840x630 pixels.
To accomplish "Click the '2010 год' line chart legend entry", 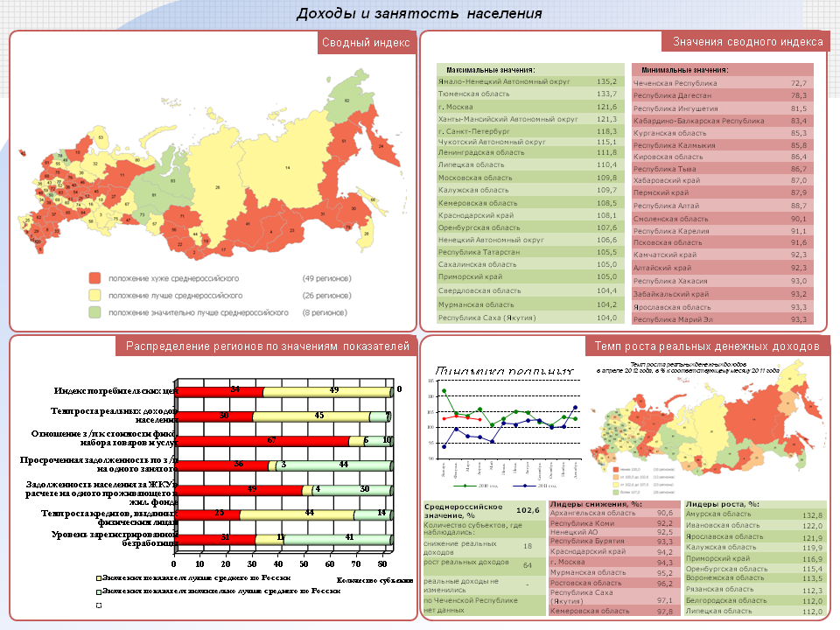I will (x=476, y=486).
